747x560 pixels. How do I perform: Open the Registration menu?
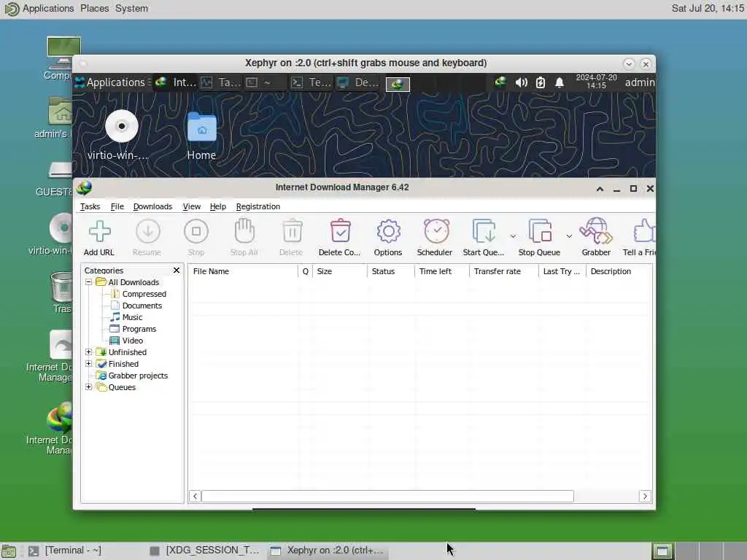coord(258,206)
